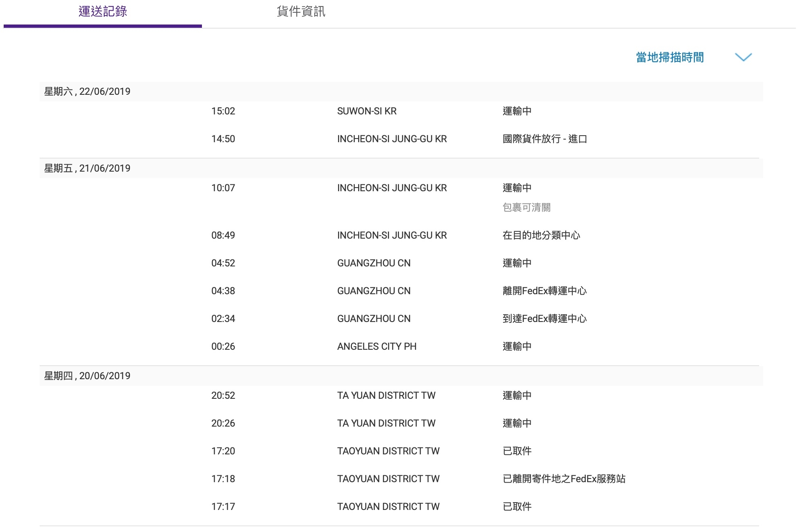Click the ANGELES CITY PH location

(376, 346)
